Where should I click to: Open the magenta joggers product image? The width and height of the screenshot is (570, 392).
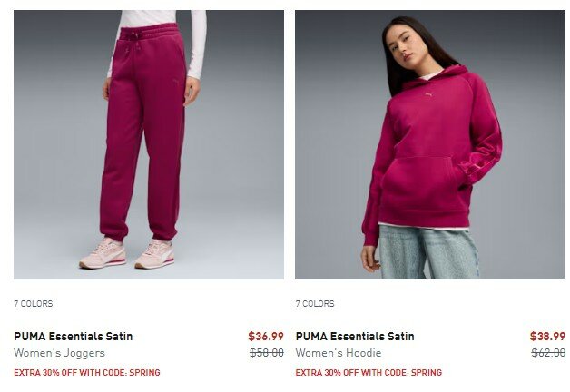click(149, 144)
